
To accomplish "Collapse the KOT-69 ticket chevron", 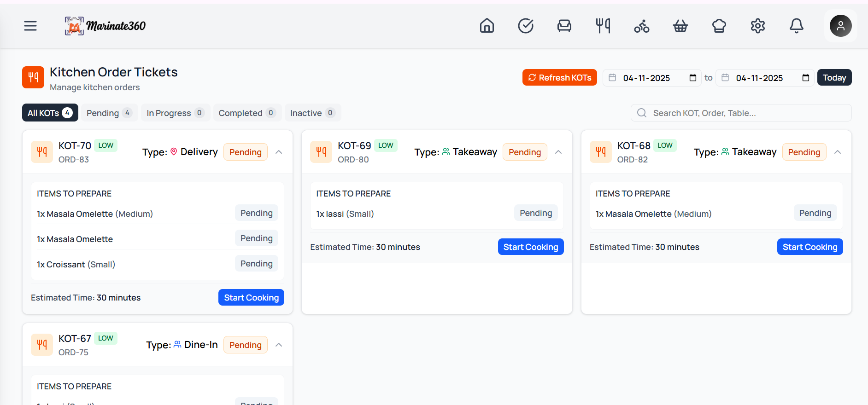I will (558, 152).
